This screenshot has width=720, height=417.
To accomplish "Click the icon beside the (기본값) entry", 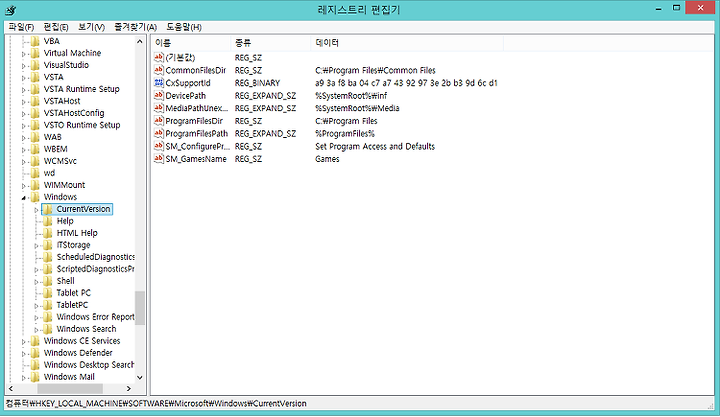I will pos(159,57).
